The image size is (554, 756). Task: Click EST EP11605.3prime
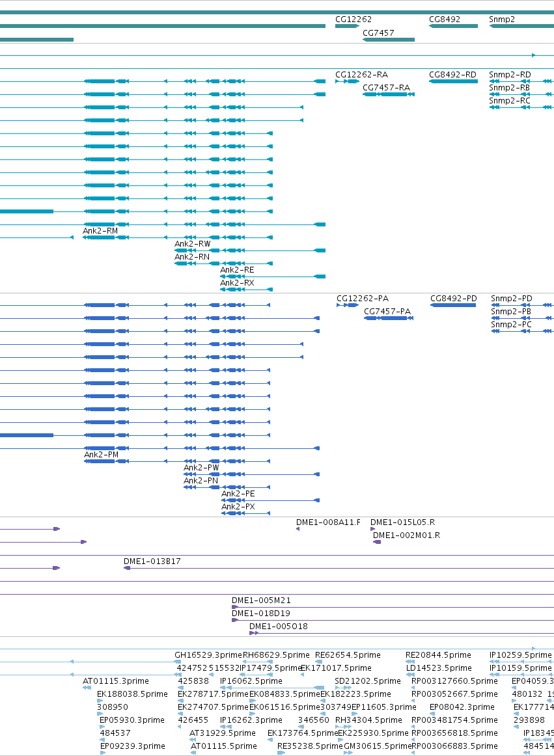click(x=383, y=707)
